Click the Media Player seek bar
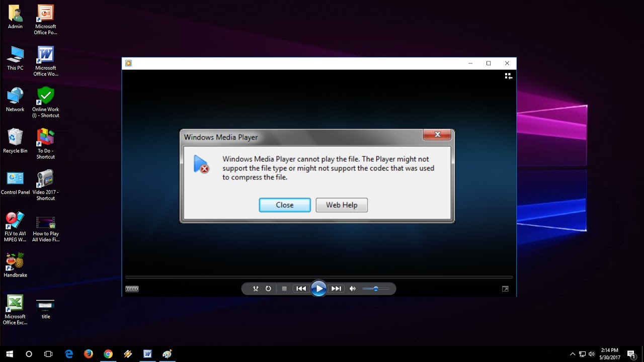Image resolution: width=644 pixels, height=362 pixels. [x=319, y=277]
